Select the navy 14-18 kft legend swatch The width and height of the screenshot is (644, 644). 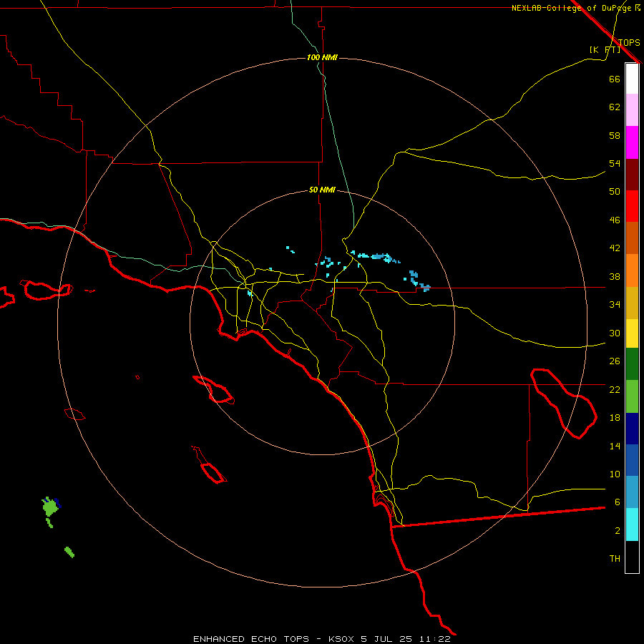coord(632,429)
